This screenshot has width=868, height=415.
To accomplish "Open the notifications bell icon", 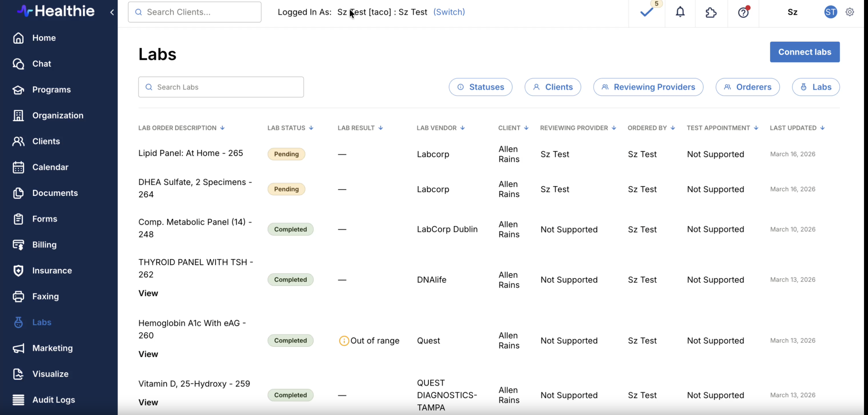I will (680, 13).
